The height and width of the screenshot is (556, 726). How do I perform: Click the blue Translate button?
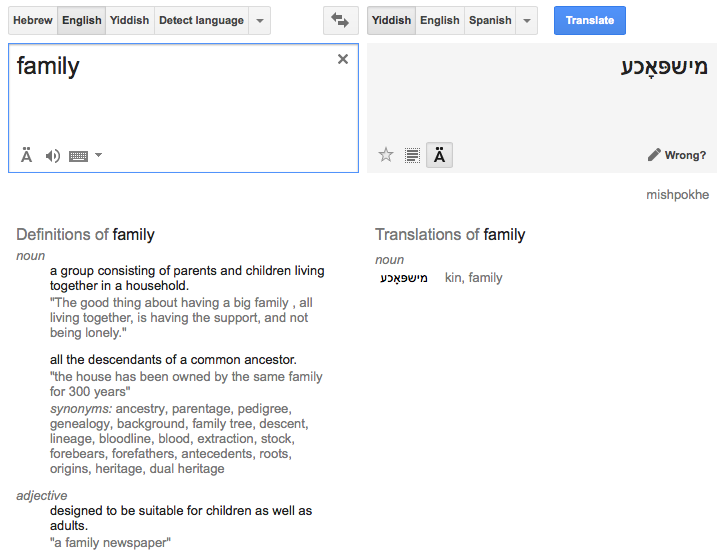click(x=590, y=20)
